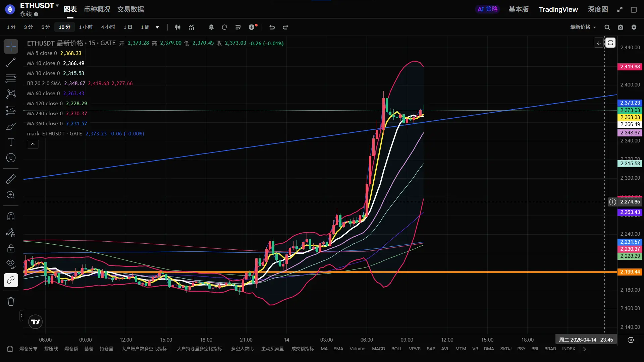Add the MACD indicator from bottom bar
644x362 pixels.
pyautogui.click(x=378, y=349)
